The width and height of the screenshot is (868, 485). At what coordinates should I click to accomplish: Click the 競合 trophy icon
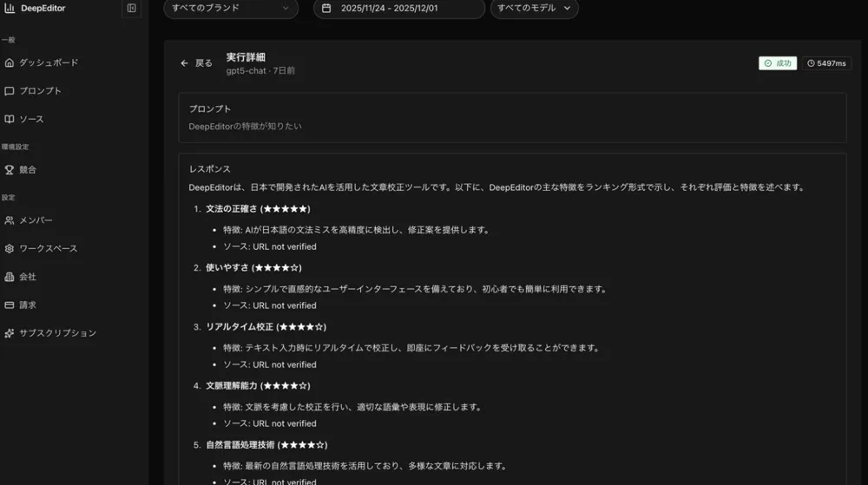coord(10,170)
